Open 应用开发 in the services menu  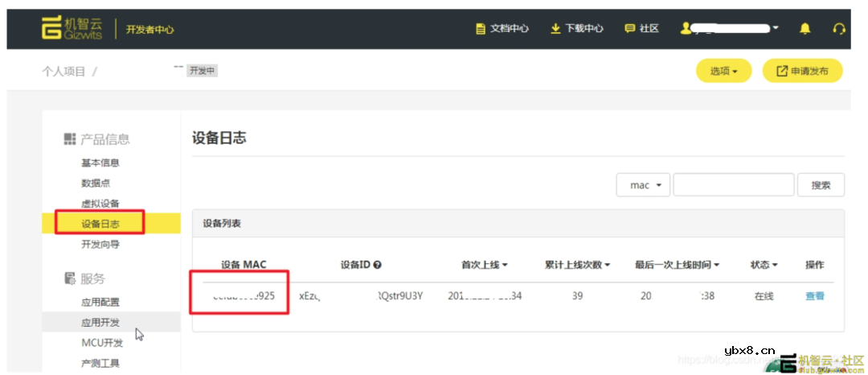100,323
